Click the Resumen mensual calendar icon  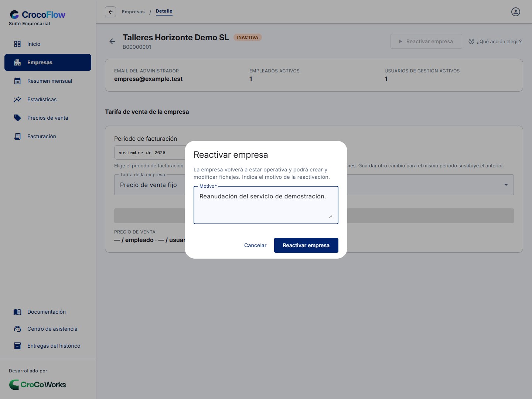[17, 81]
